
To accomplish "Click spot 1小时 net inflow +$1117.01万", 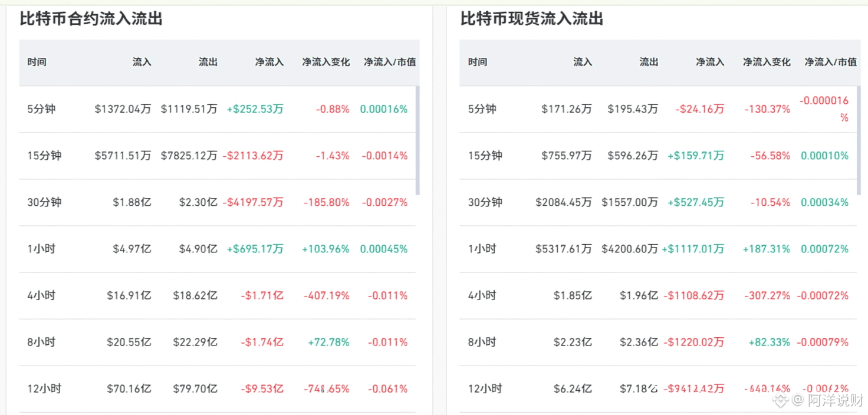I will click(x=693, y=249).
